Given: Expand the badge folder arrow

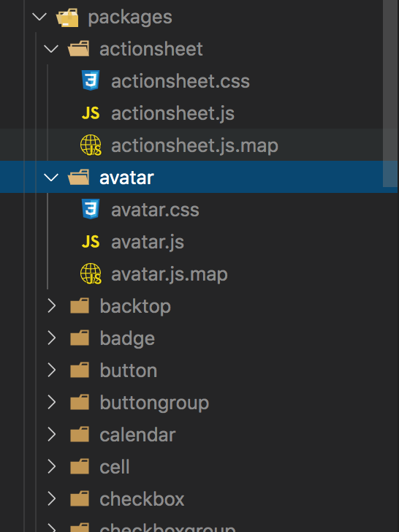Looking at the screenshot, I should [52, 338].
